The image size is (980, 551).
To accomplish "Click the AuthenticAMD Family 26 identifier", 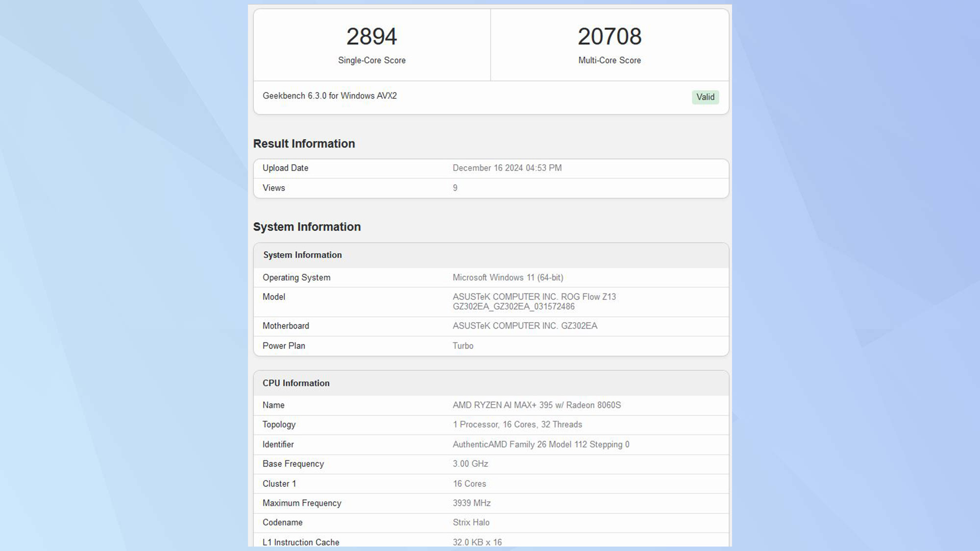I will [x=540, y=444].
